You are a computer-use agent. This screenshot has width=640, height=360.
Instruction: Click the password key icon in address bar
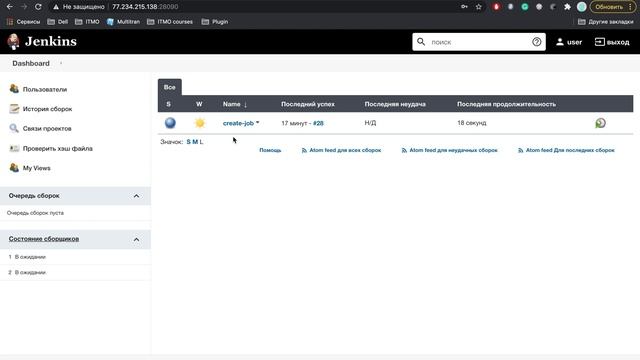464,7
